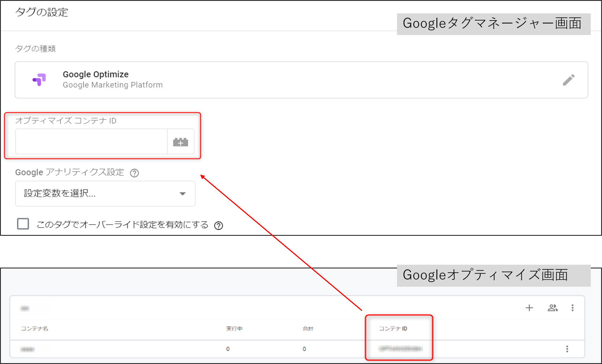
Task: Click the 実行中 column header
Action: point(234,329)
